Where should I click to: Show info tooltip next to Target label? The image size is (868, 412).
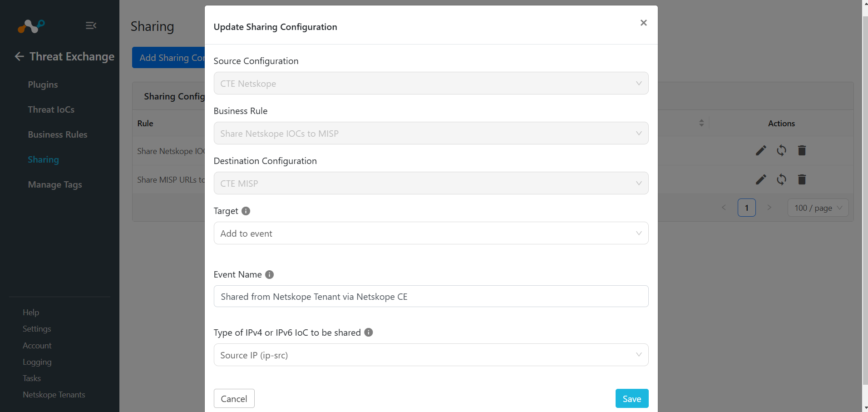(246, 211)
